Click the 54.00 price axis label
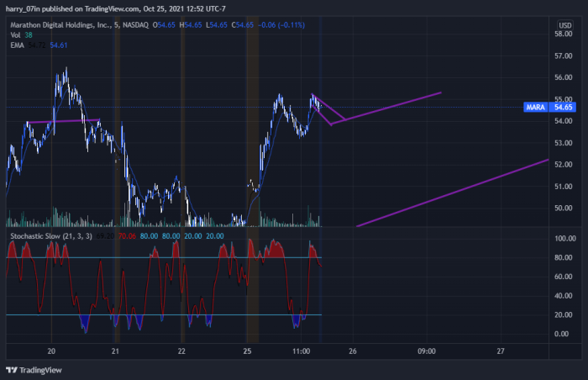 pyautogui.click(x=564, y=121)
